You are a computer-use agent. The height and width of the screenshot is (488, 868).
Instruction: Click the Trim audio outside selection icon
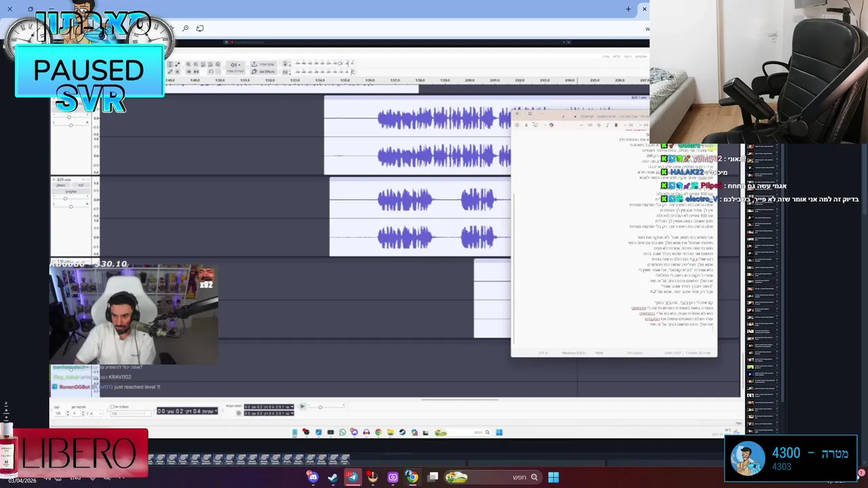pos(189,72)
